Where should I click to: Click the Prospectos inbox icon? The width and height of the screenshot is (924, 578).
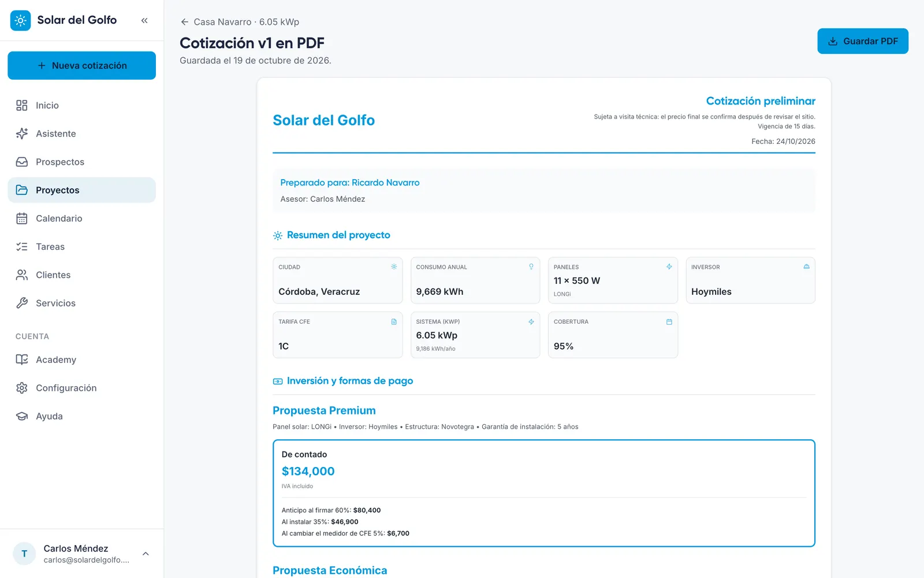coord(22,162)
